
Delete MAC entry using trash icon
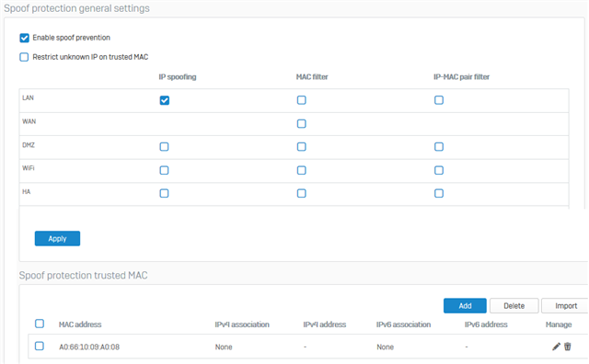pyautogui.click(x=568, y=347)
